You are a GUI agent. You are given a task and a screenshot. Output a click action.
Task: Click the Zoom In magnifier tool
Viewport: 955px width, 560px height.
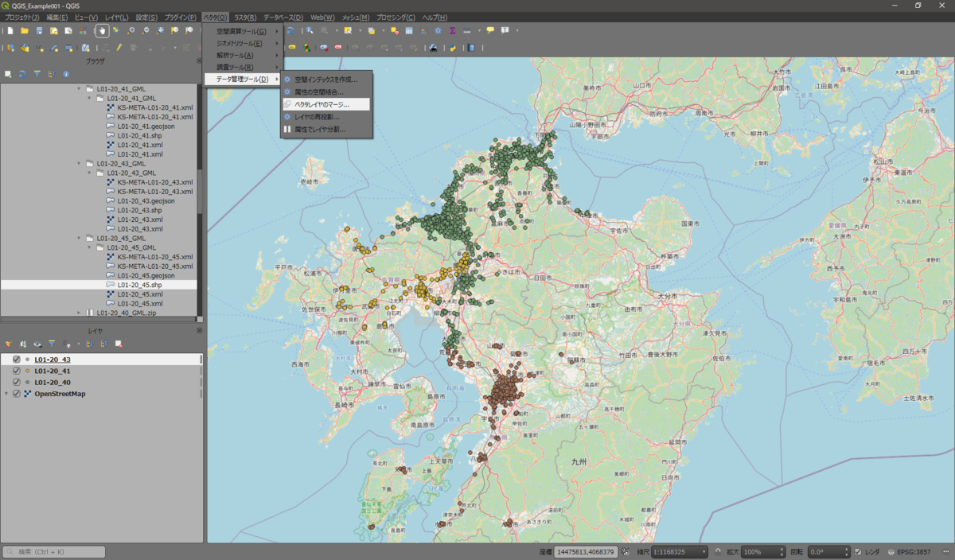[131, 30]
